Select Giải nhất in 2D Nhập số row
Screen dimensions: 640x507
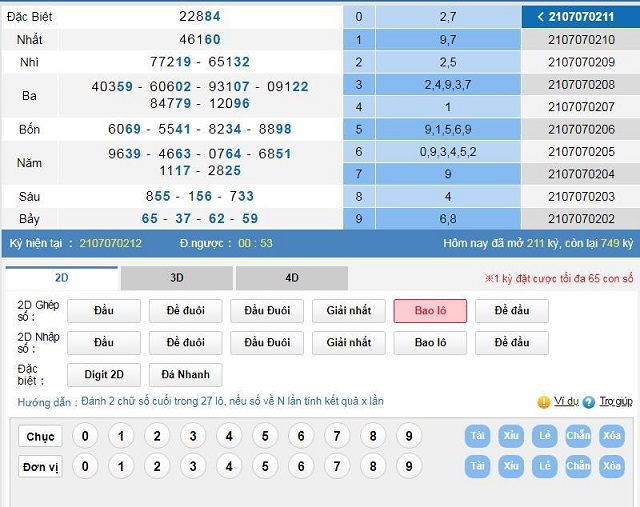click(348, 343)
